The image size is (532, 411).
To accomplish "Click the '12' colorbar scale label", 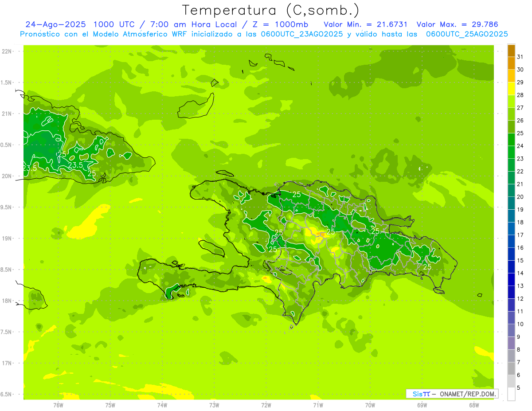I will point(520,298).
